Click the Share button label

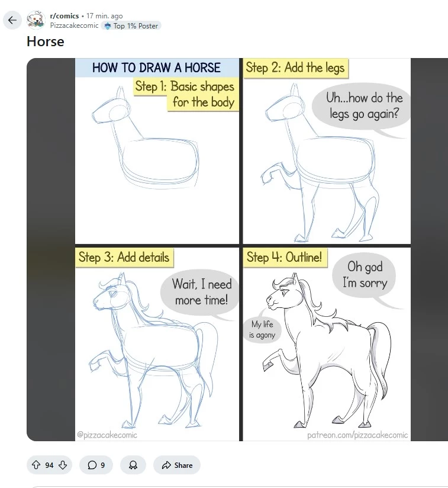[x=183, y=465]
